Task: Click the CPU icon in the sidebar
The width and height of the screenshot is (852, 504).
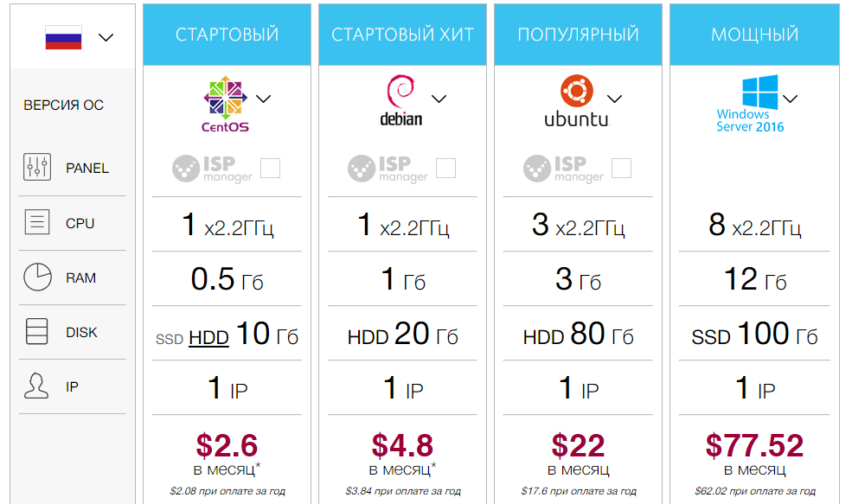Action: [x=36, y=222]
